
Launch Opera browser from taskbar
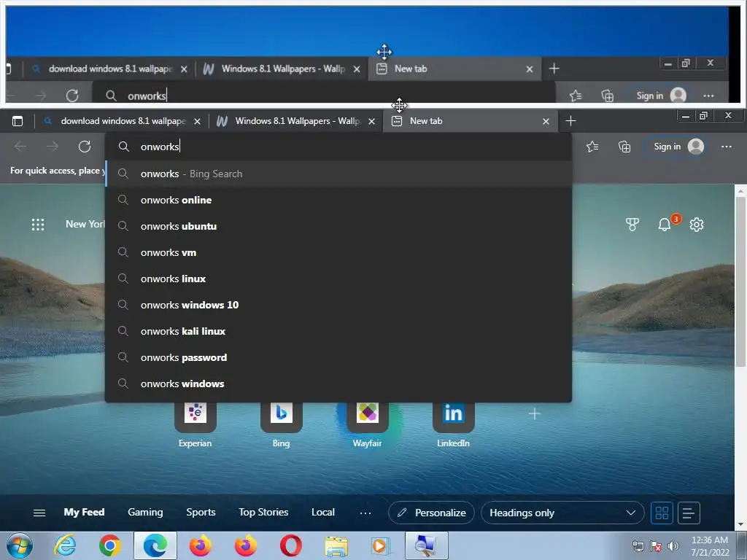(290, 545)
